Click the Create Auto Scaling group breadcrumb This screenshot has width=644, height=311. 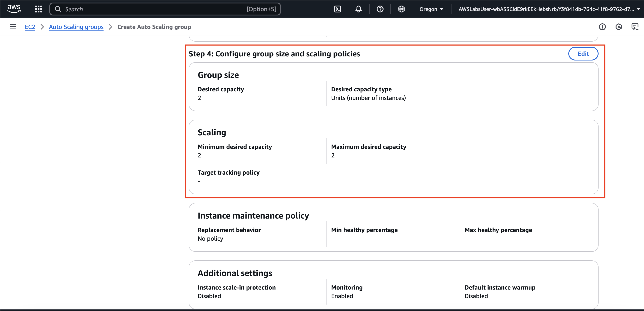(154, 27)
